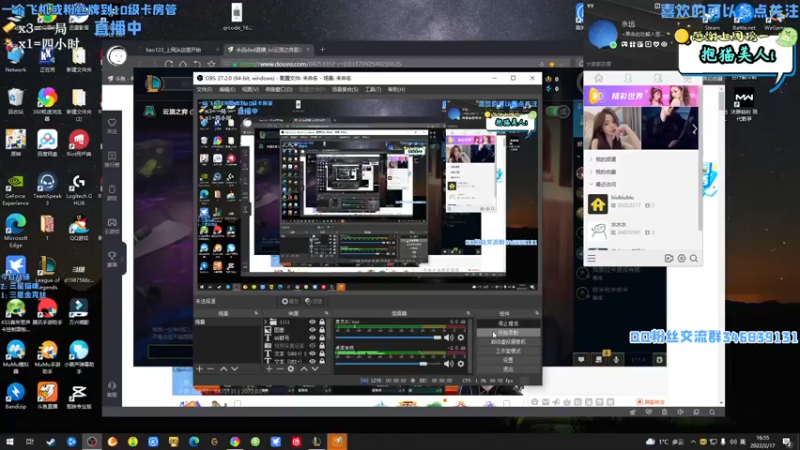This screenshot has height=450, width=800.
Task: Open the YY home tab icon
Action: [598, 78]
